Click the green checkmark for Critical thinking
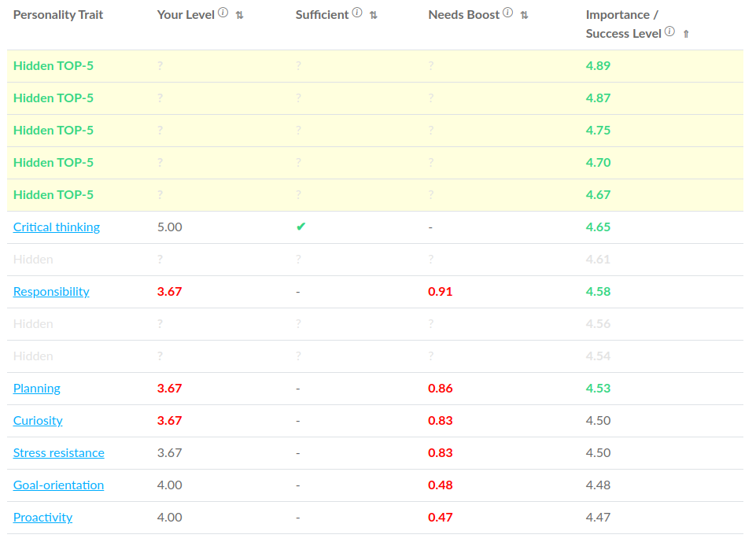756x542 pixels. [x=300, y=227]
